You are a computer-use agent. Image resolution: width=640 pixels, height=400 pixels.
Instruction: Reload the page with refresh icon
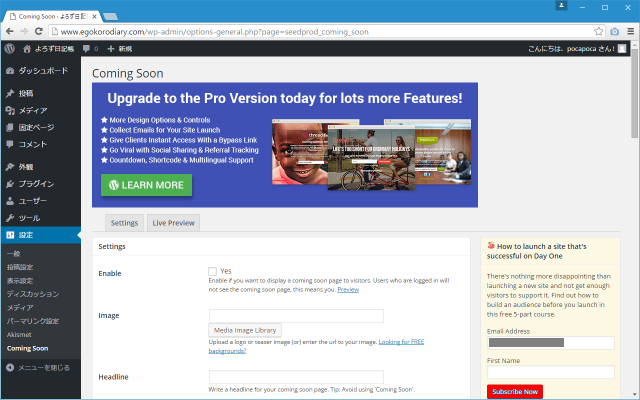[x=39, y=31]
